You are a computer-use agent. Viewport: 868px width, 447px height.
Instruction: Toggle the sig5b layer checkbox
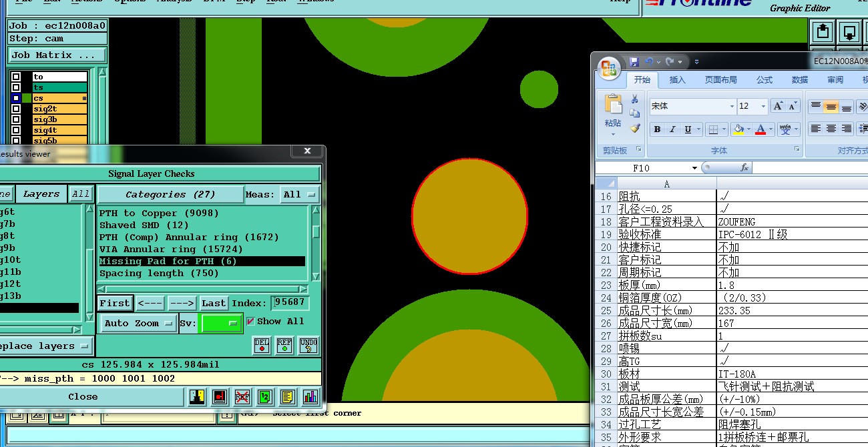click(16, 140)
